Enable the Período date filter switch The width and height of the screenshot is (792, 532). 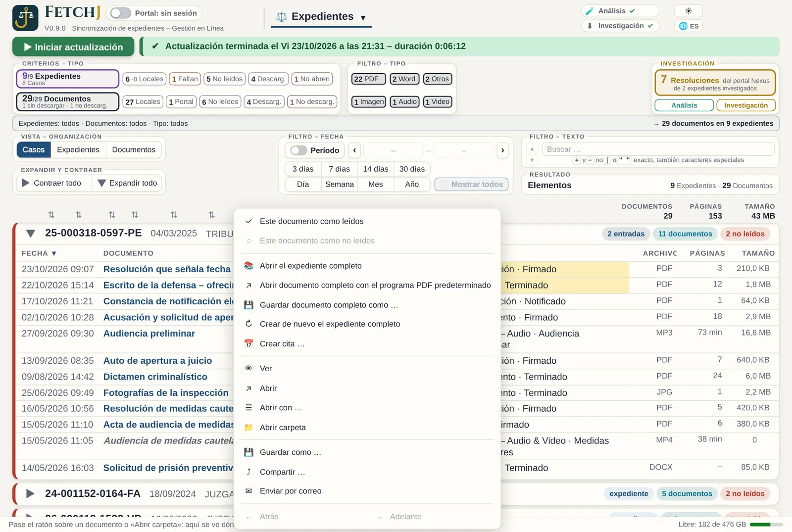[x=298, y=150]
